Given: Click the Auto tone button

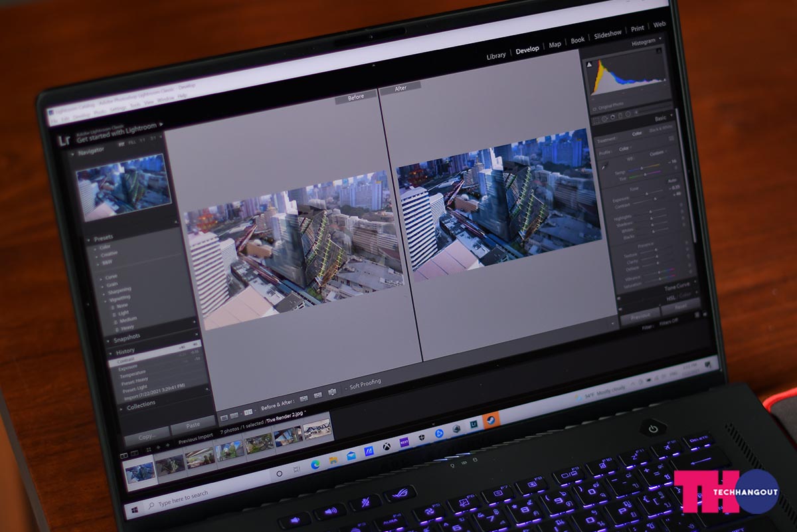Looking at the screenshot, I should (x=671, y=181).
